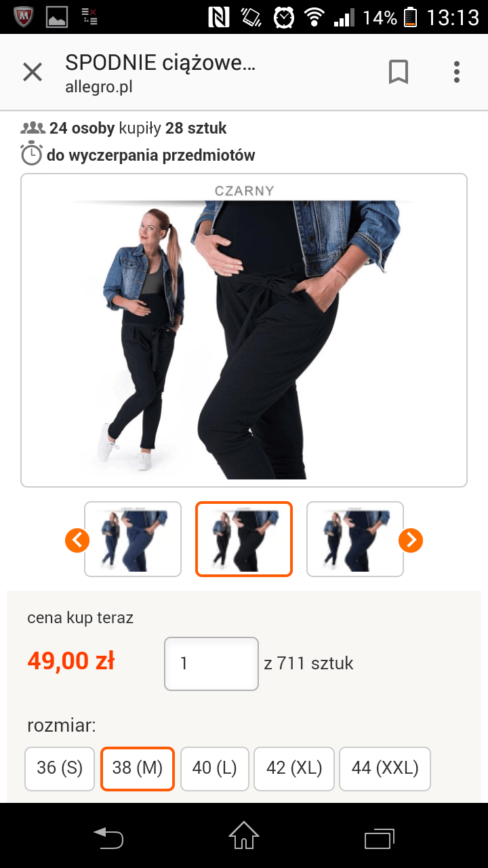Screen dimensions: 488x868
Task: Bookmark this product page
Action: [399, 72]
